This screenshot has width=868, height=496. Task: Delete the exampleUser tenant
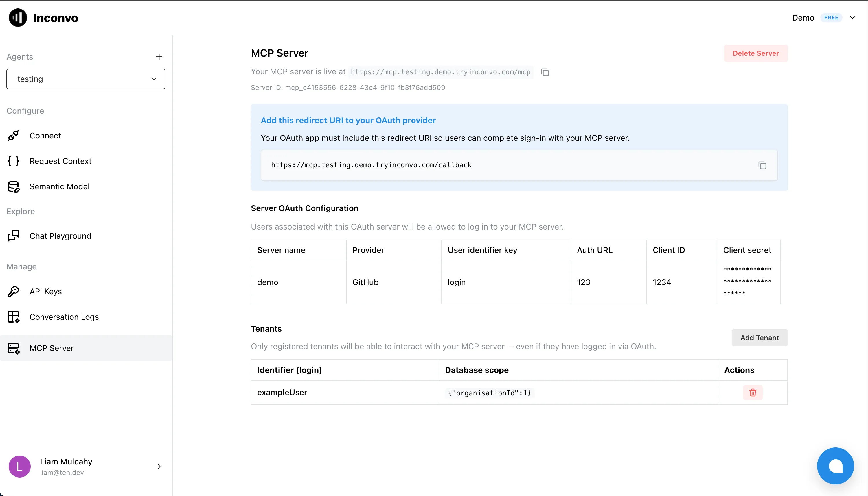(x=753, y=393)
